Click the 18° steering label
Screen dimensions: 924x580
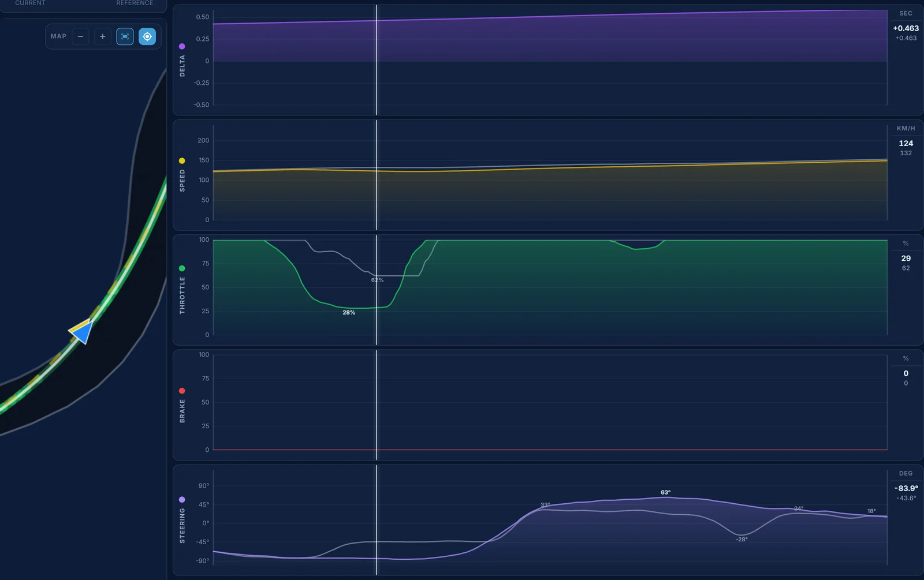point(871,511)
